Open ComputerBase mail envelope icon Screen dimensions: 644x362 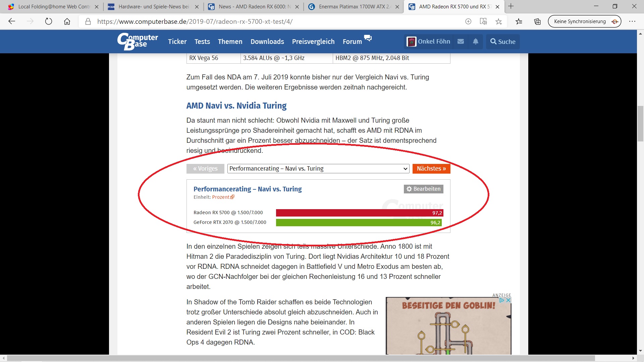point(461,42)
